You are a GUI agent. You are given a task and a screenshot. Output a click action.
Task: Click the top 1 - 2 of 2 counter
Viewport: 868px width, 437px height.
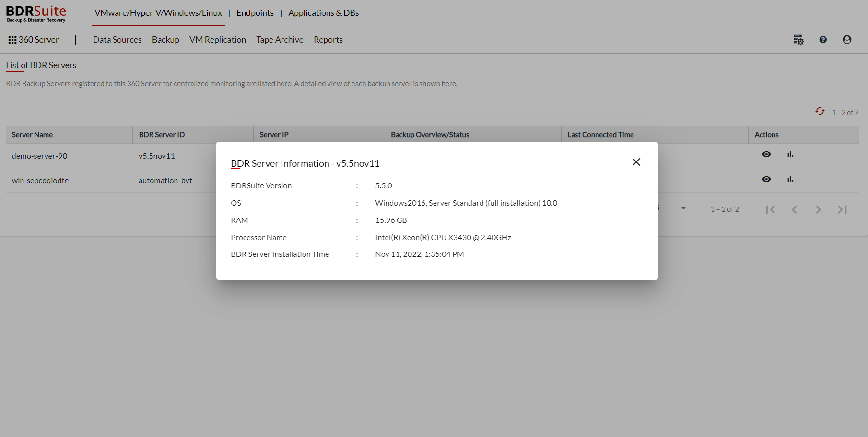tap(845, 112)
